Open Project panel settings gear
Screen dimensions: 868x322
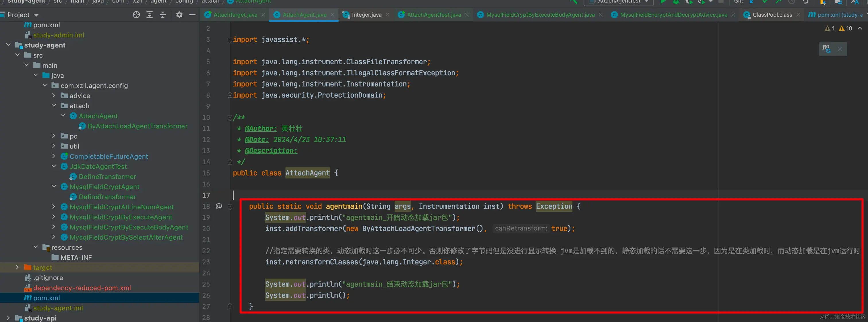point(179,15)
